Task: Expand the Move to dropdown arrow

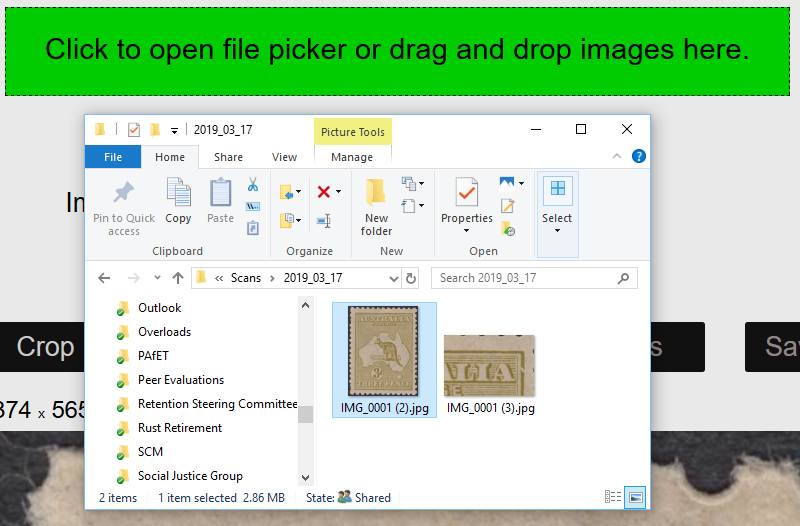Action: [x=298, y=192]
